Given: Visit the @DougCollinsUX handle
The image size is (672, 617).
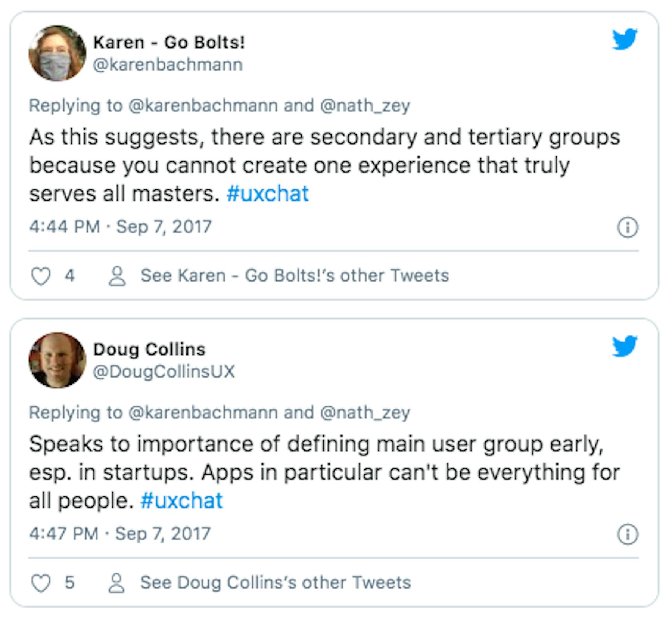Looking at the screenshot, I should pyautogui.click(x=164, y=372).
